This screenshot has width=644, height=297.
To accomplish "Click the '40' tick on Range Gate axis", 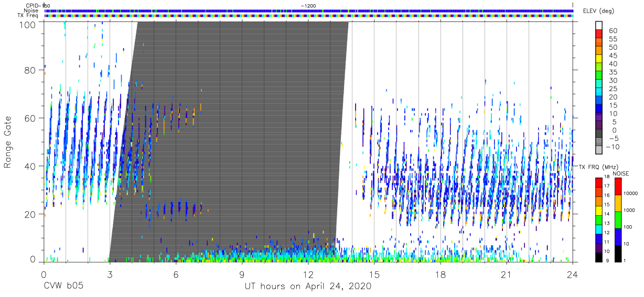I will (30, 166).
